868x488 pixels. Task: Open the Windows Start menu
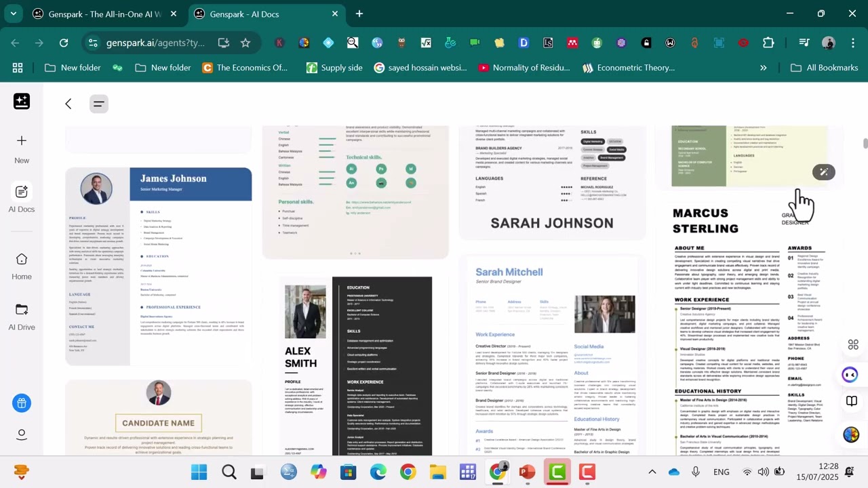pyautogui.click(x=199, y=472)
